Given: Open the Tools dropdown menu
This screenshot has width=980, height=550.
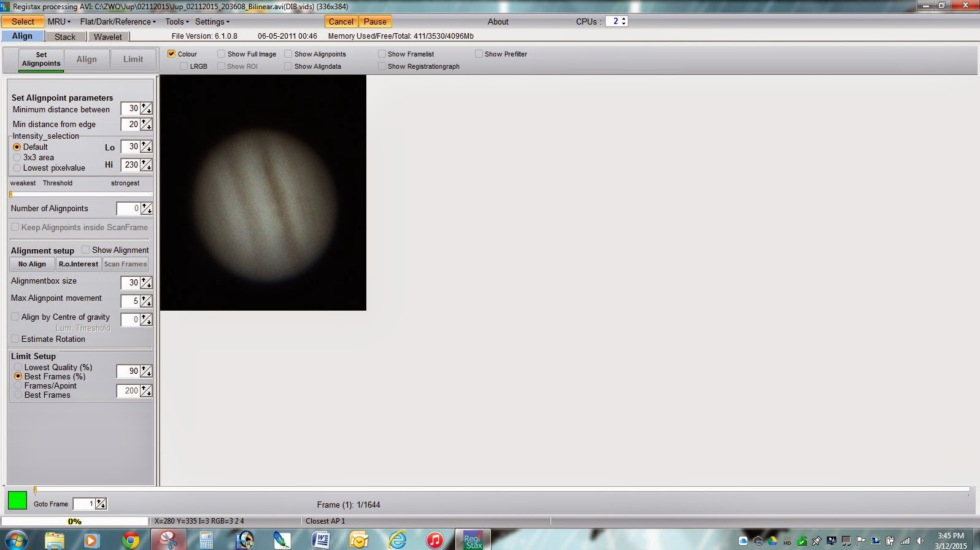Looking at the screenshot, I should point(177,21).
